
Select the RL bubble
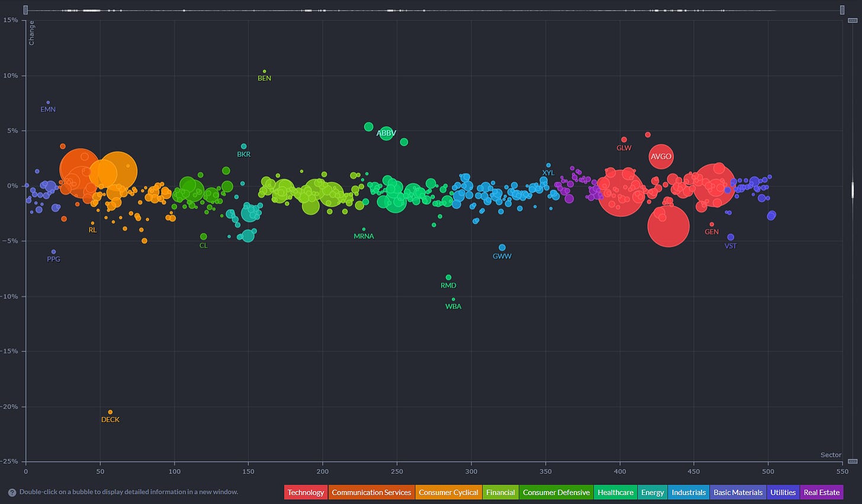click(92, 223)
